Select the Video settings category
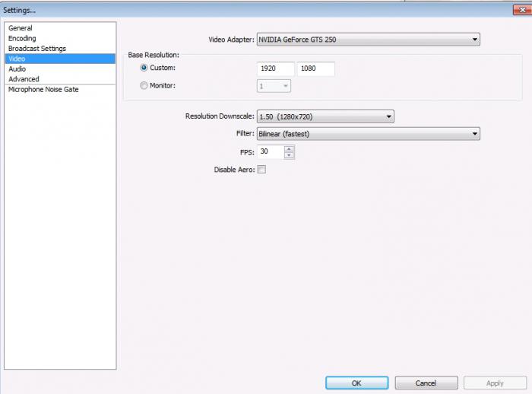This screenshot has width=532, height=394. coord(17,59)
